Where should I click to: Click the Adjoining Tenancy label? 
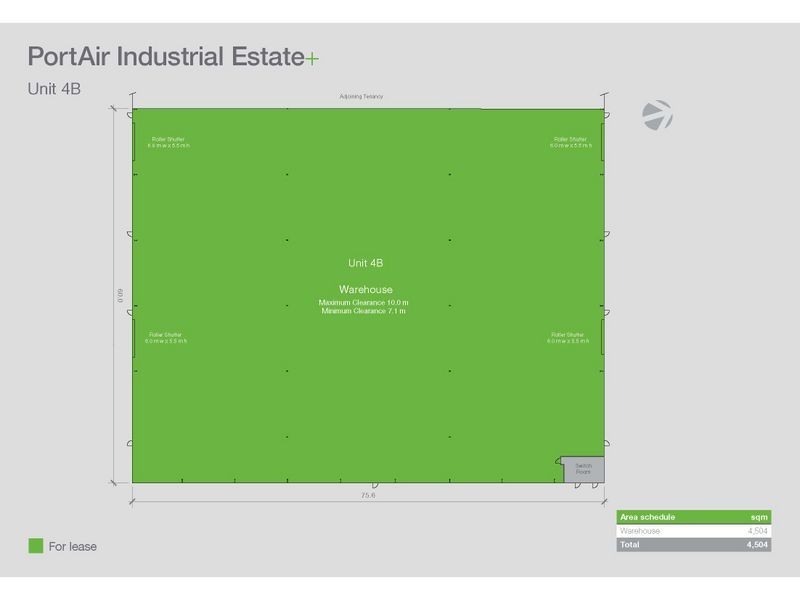click(362, 96)
